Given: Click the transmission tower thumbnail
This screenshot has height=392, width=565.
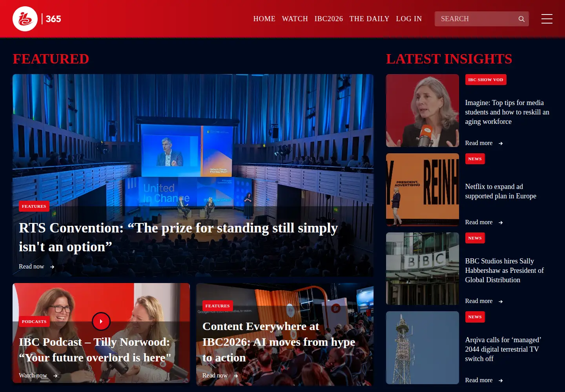Looking at the screenshot, I should tap(423, 348).
